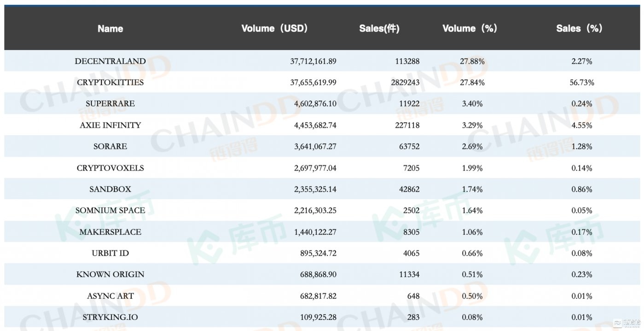Click Urbit ID's volume 895,324.72
This screenshot has height=331, width=644.
[319, 254]
